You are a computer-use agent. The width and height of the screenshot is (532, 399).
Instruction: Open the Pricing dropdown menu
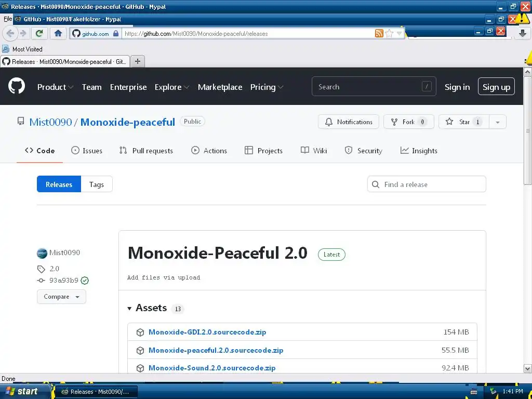(267, 87)
